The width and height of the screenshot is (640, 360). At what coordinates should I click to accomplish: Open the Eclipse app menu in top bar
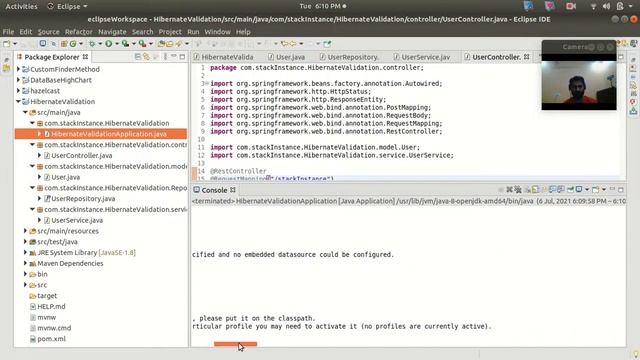point(67,6)
